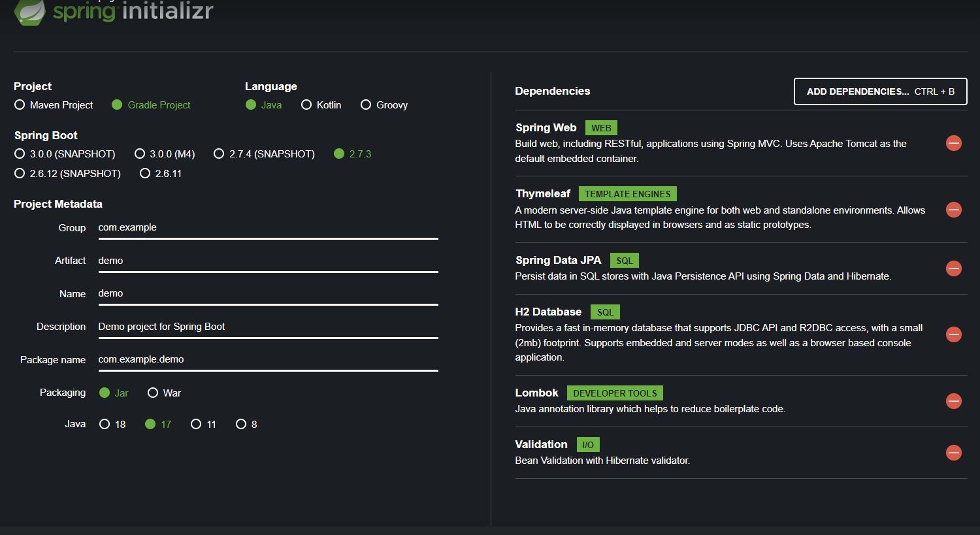Select Spring Boot 2.7.3

(x=353, y=154)
